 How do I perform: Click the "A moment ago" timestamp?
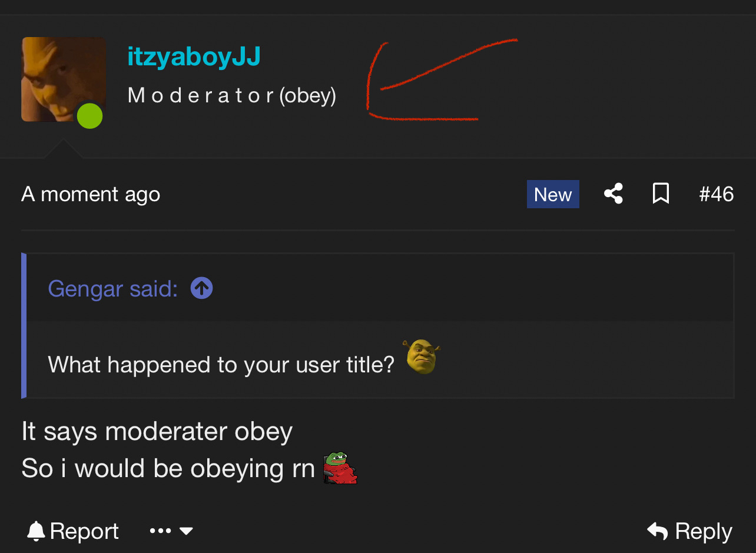click(x=91, y=194)
